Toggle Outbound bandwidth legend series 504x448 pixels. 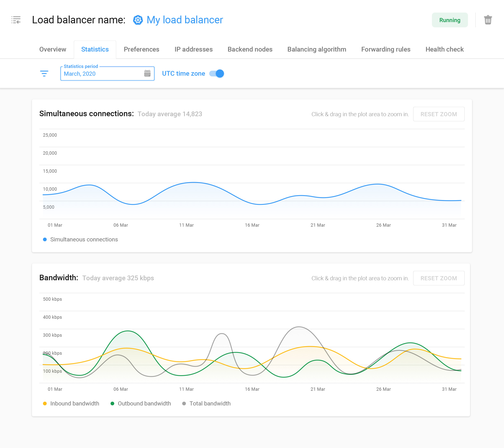pyautogui.click(x=141, y=403)
